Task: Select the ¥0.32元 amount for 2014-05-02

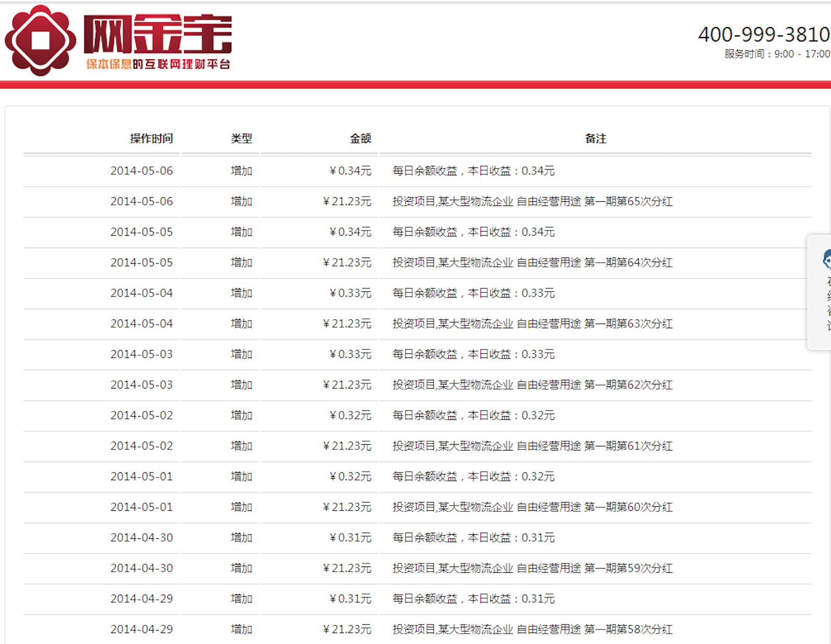Action: (350, 416)
